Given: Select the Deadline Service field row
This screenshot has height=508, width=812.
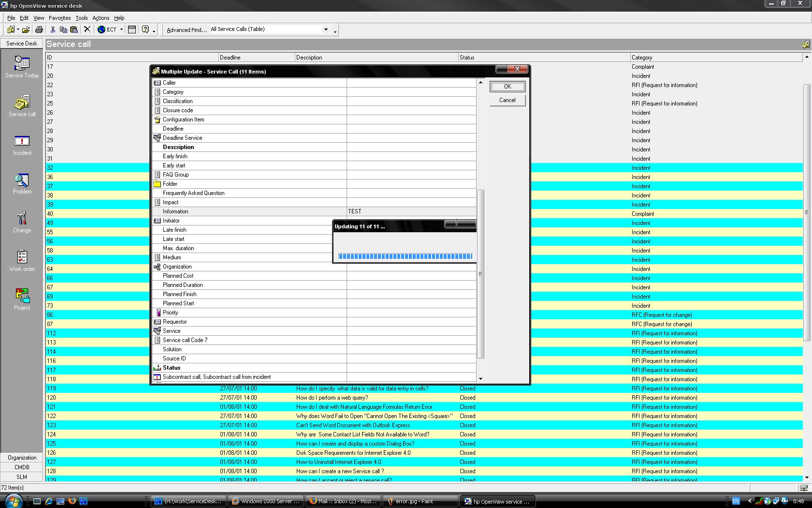Looking at the screenshot, I should (314, 138).
